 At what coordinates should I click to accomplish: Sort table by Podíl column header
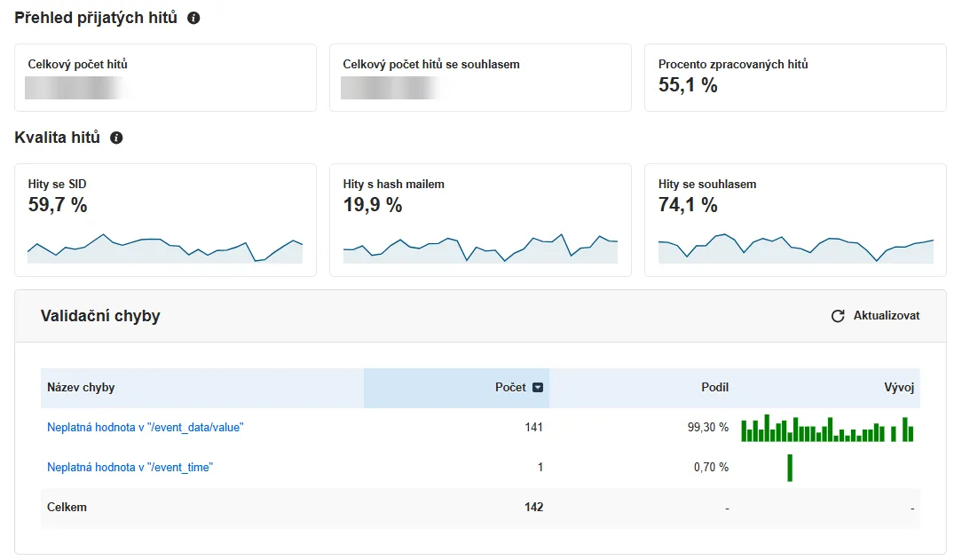[714, 388]
